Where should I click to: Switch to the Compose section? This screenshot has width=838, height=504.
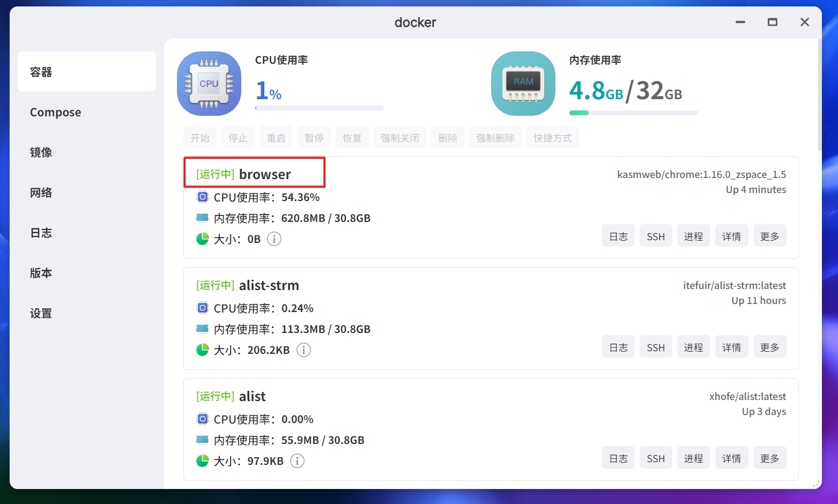pos(87,112)
